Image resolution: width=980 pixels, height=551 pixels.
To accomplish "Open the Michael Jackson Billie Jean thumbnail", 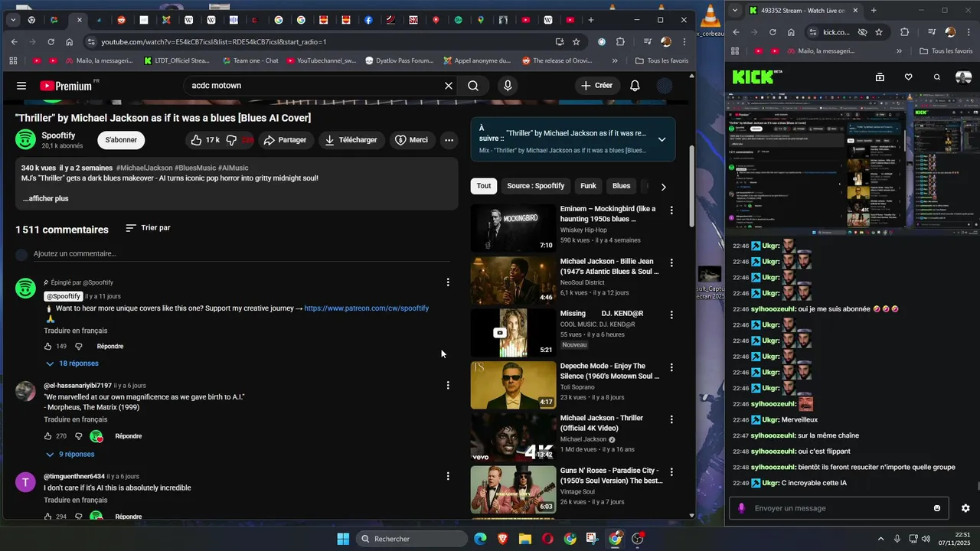I will click(513, 281).
